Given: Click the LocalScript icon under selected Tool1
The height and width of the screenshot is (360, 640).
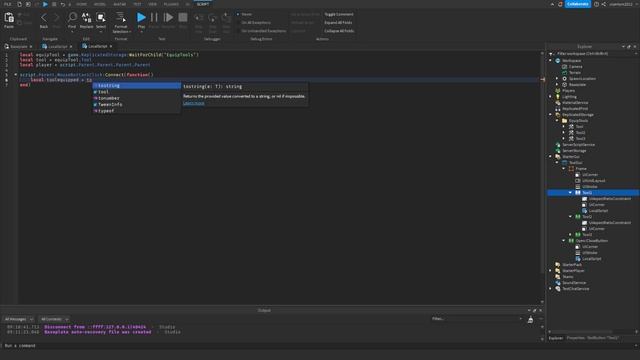Looking at the screenshot, I should [584, 211].
